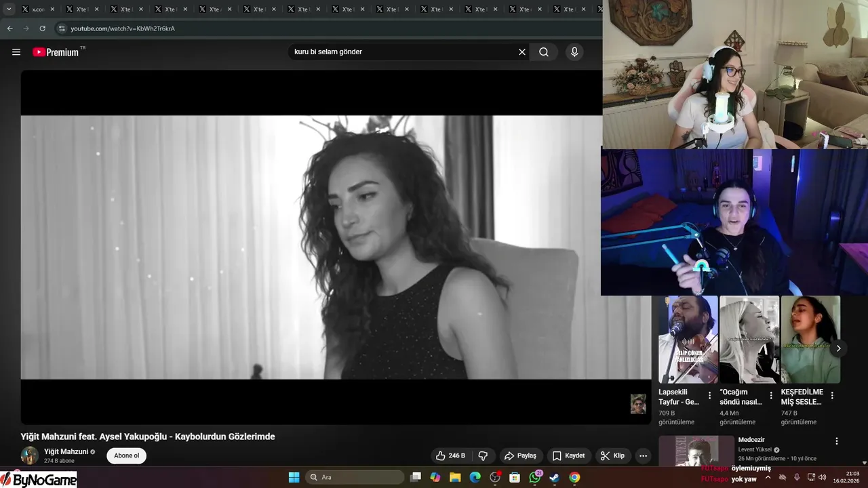Save video with Kaydet button
Screen dimensions: 868x488
pyautogui.click(x=568, y=455)
